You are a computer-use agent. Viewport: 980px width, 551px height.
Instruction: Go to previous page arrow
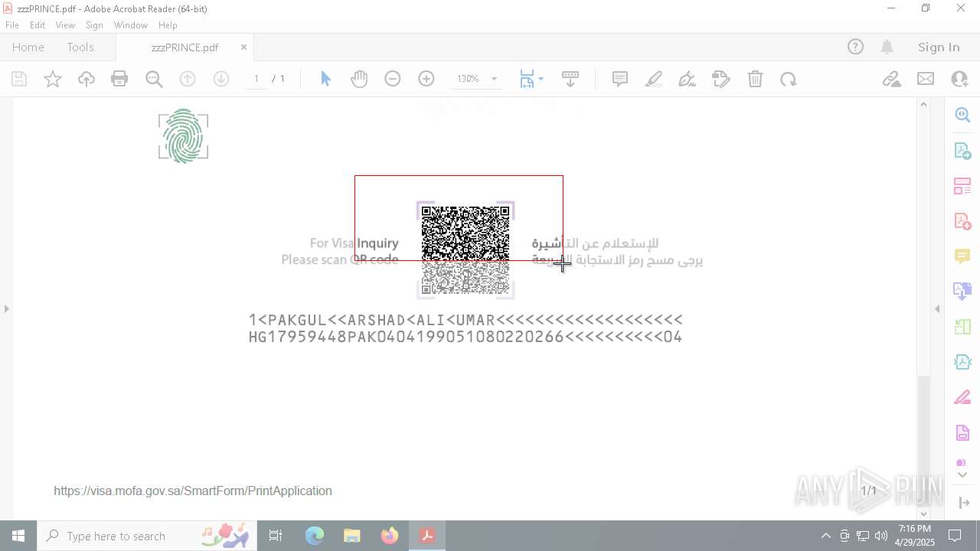point(188,79)
